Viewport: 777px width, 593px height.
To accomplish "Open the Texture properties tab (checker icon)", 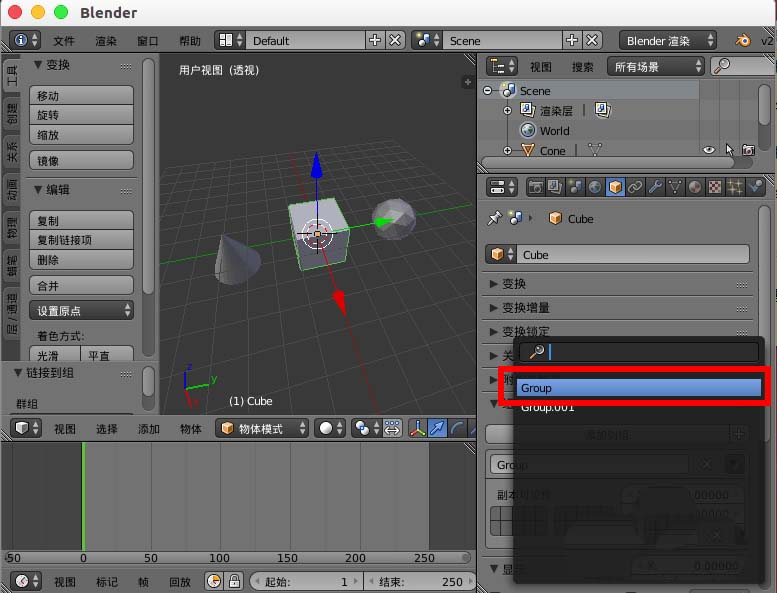I will pos(715,187).
